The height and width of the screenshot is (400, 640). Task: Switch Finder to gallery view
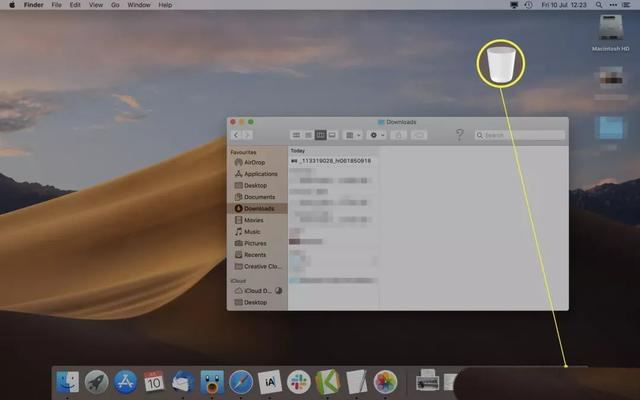click(333, 134)
